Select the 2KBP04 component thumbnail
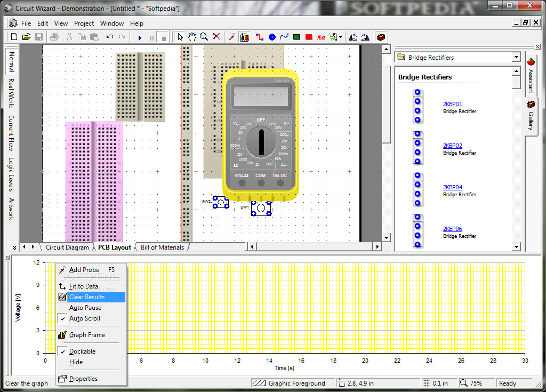Image resolution: width=546 pixels, height=392 pixels. click(417, 189)
